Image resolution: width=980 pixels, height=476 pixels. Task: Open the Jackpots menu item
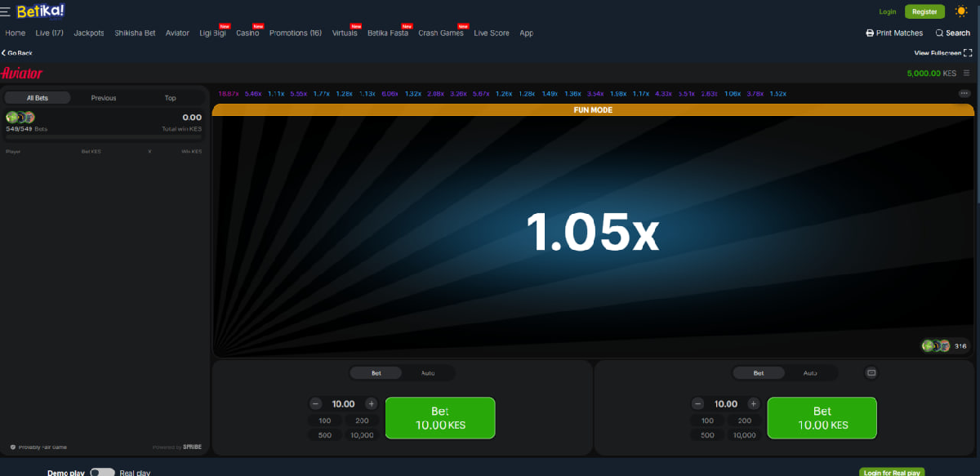tap(89, 33)
